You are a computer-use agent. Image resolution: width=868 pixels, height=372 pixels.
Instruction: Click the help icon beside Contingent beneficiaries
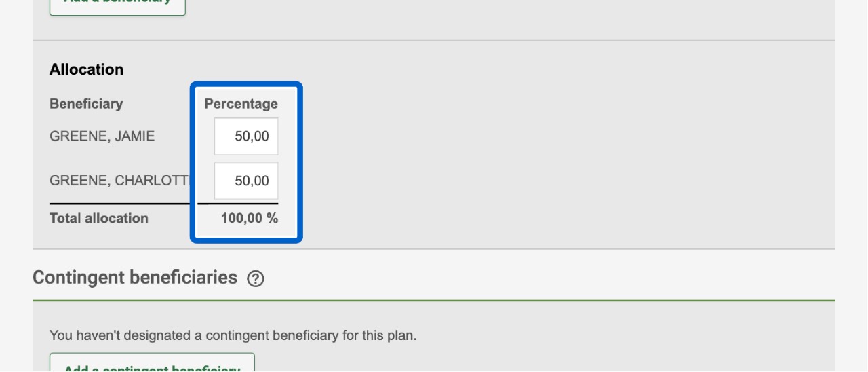point(256,278)
